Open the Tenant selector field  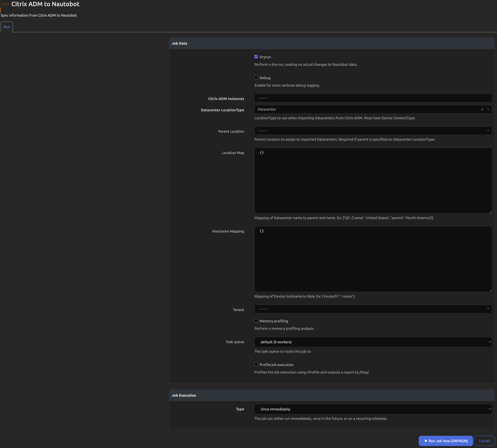[370, 309]
